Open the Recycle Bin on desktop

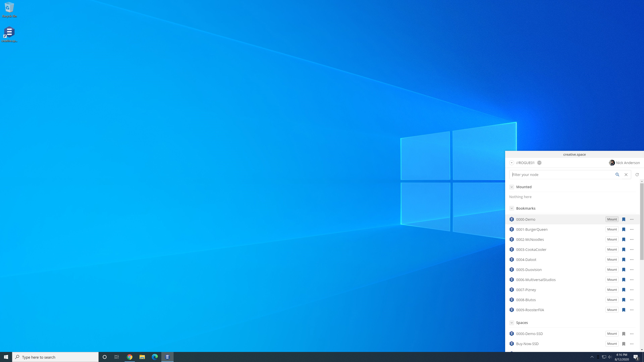(x=9, y=10)
